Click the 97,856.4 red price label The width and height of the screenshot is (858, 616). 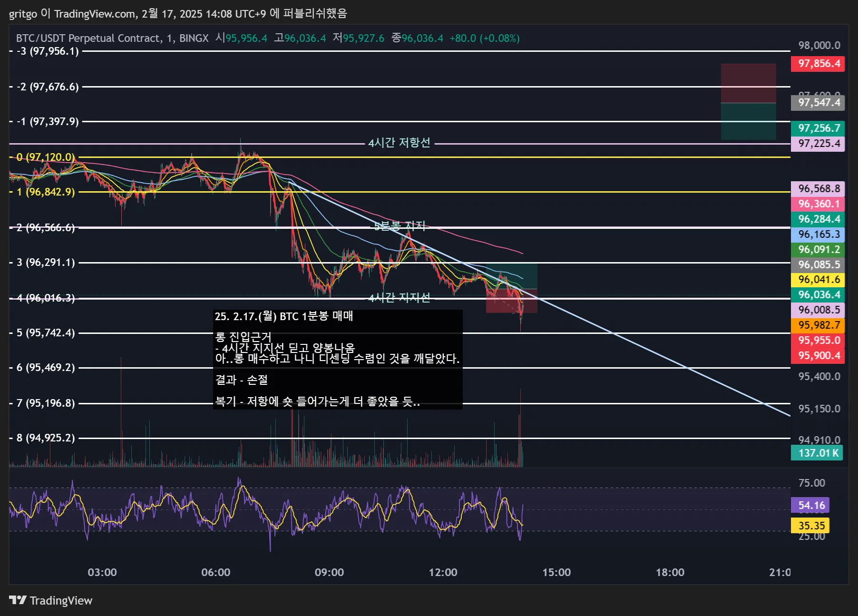click(818, 64)
